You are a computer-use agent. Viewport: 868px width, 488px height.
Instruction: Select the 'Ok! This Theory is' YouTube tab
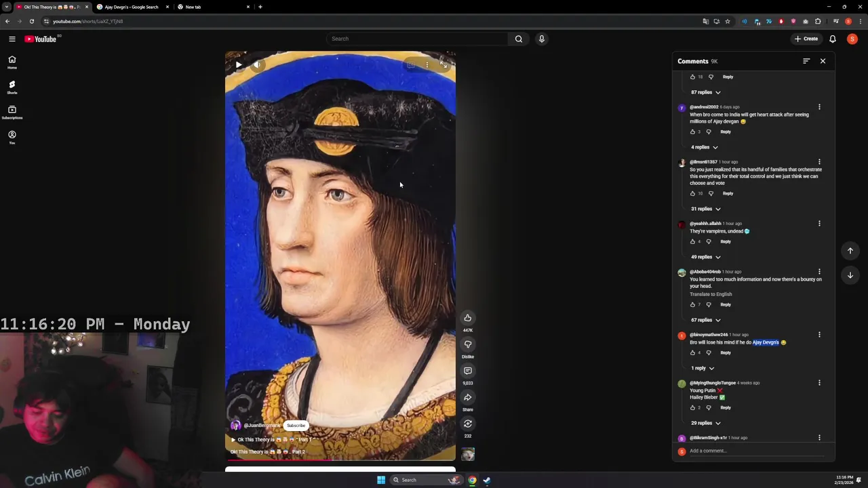point(51,7)
